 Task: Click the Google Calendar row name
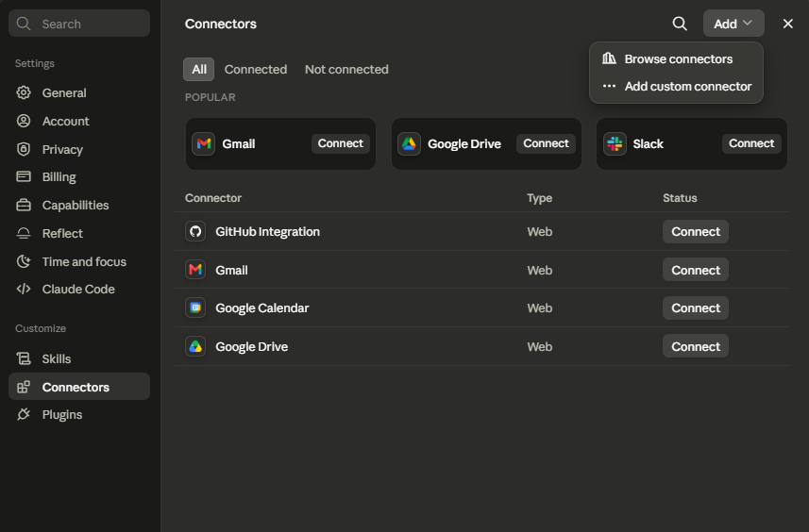tap(262, 308)
